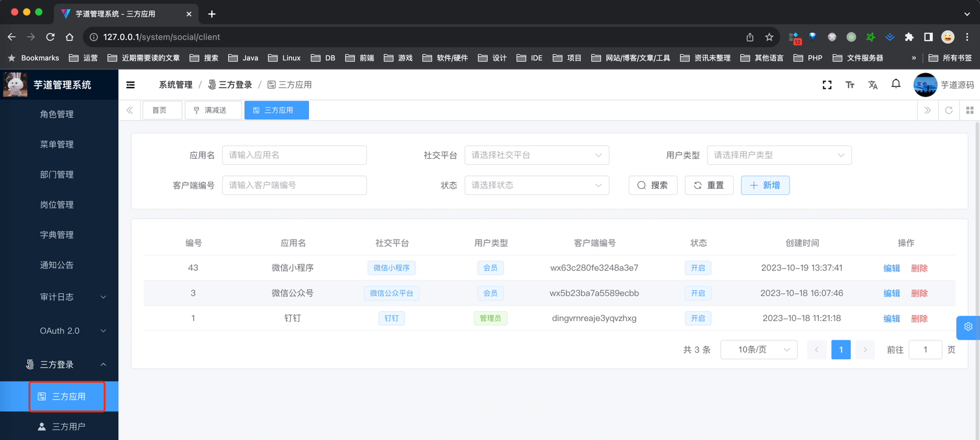980x440 pixels.
Task: Enter fullscreen mode via header icon
Action: click(827, 85)
